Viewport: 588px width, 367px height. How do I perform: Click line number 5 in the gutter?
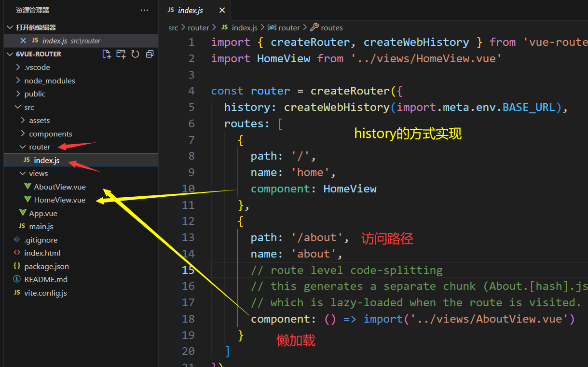pos(191,107)
